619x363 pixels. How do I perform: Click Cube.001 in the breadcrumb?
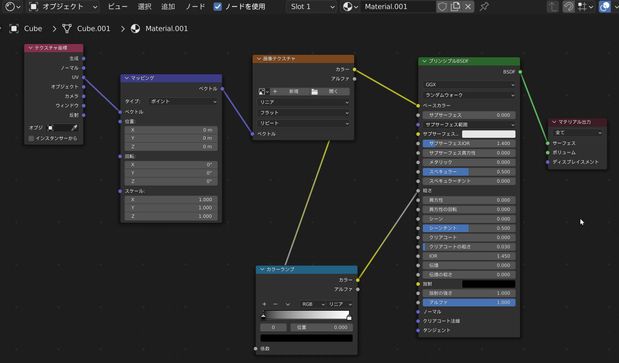tap(94, 28)
